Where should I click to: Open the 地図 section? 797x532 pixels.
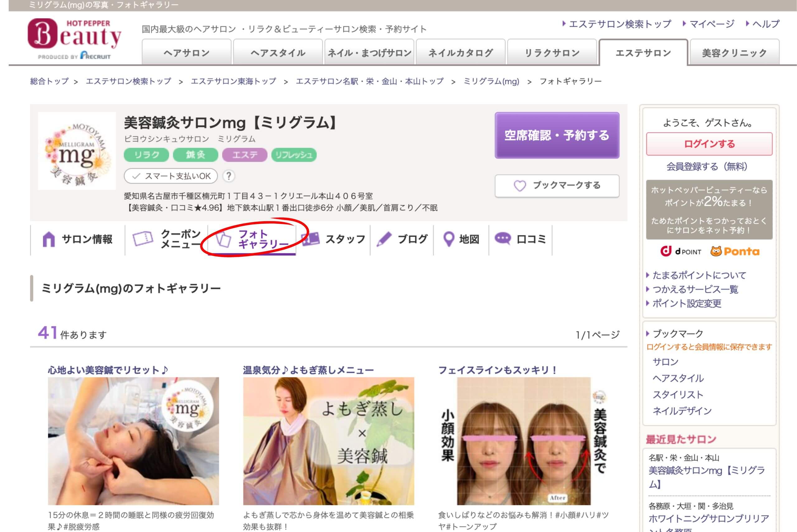pos(461,240)
